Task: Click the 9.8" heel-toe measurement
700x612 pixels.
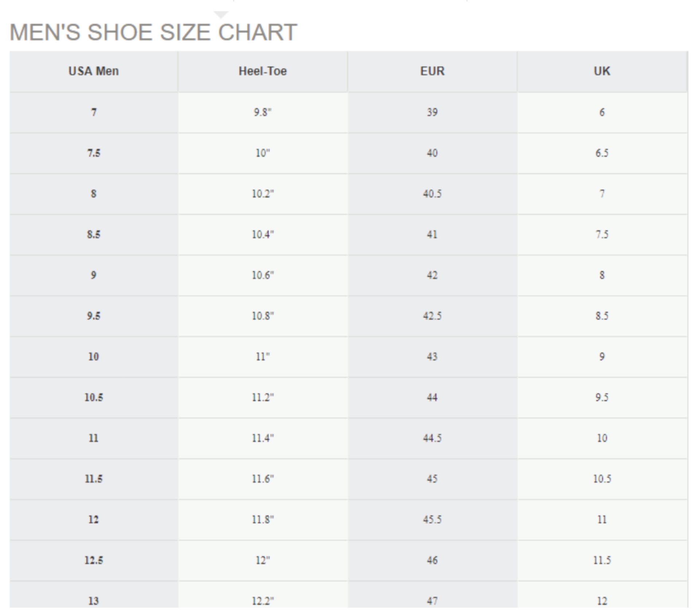Action: pos(262,112)
